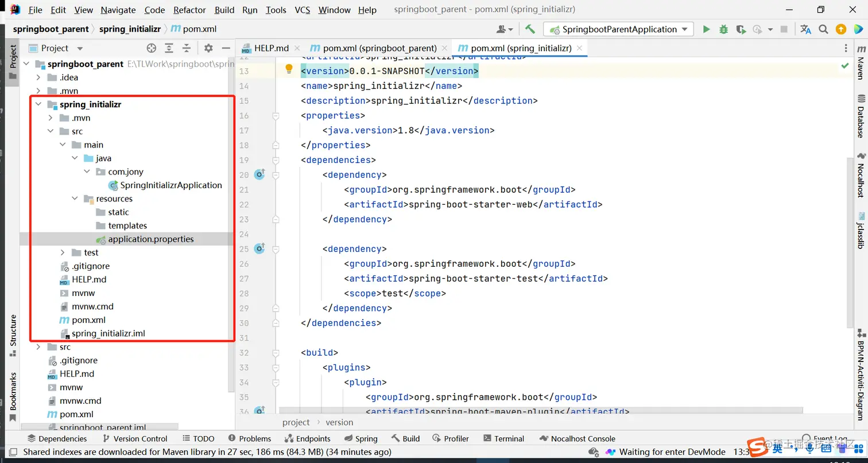Click 'version' breadcrumb in editor
The width and height of the screenshot is (868, 463).
click(x=339, y=422)
